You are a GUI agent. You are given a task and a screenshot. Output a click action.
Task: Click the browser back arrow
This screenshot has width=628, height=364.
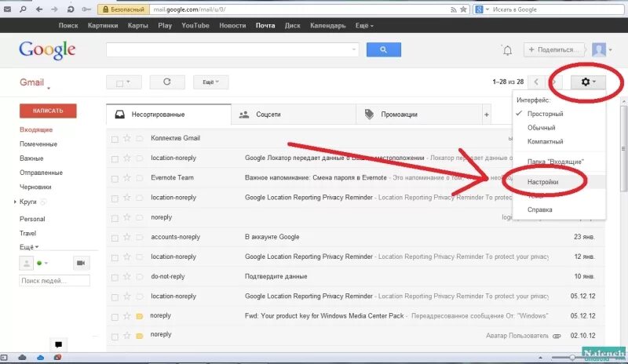click(38, 9)
